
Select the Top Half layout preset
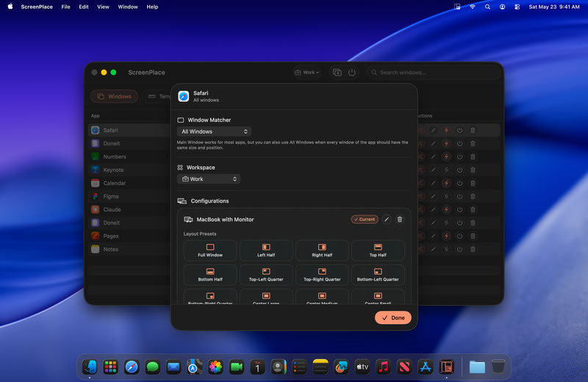(x=378, y=251)
